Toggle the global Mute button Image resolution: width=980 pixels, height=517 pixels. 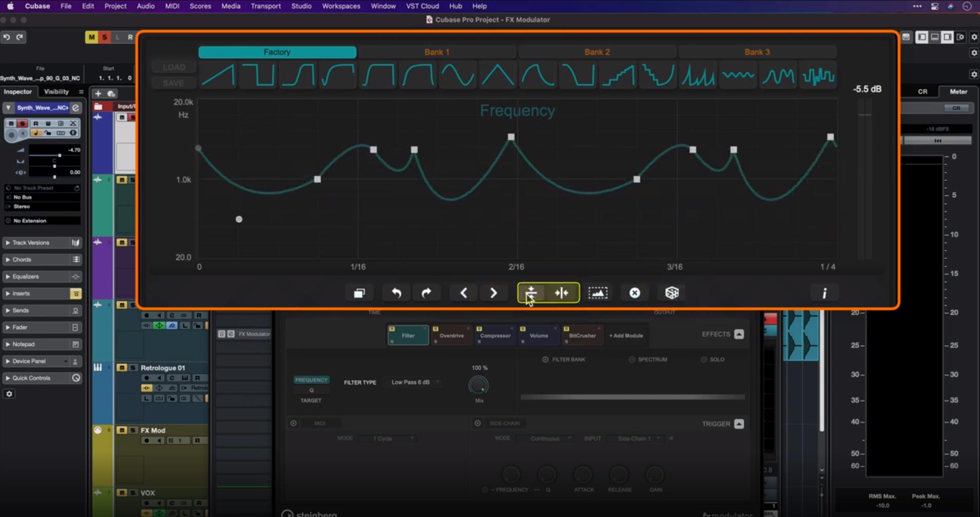tap(91, 37)
